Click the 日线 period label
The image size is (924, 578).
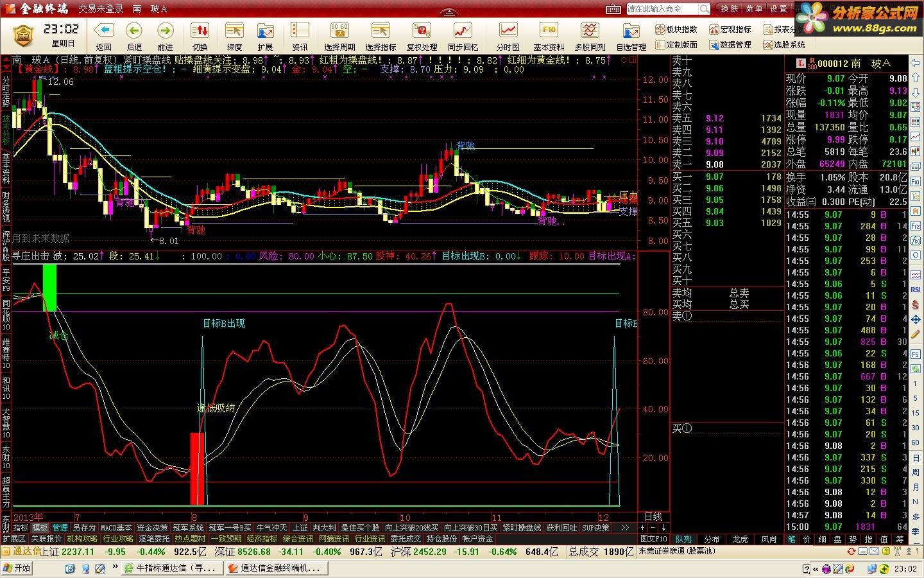pos(653,516)
